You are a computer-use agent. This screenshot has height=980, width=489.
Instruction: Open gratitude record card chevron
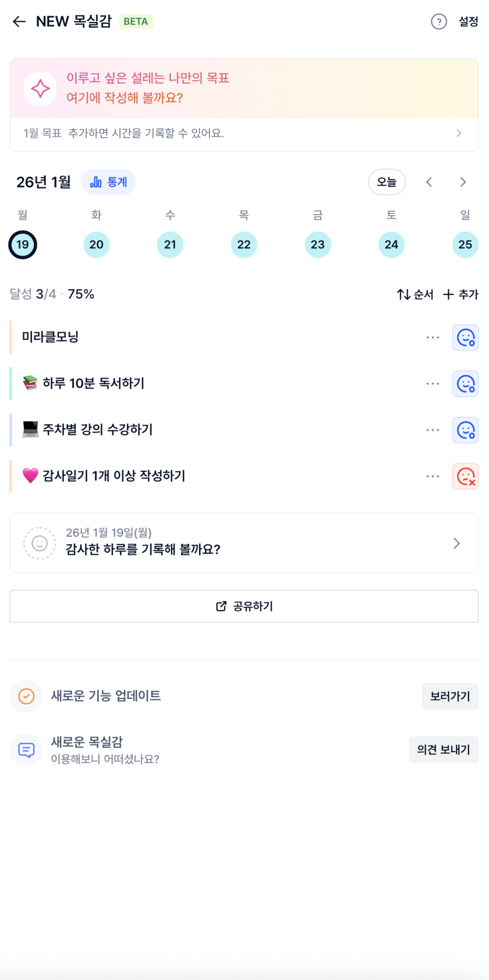click(457, 543)
